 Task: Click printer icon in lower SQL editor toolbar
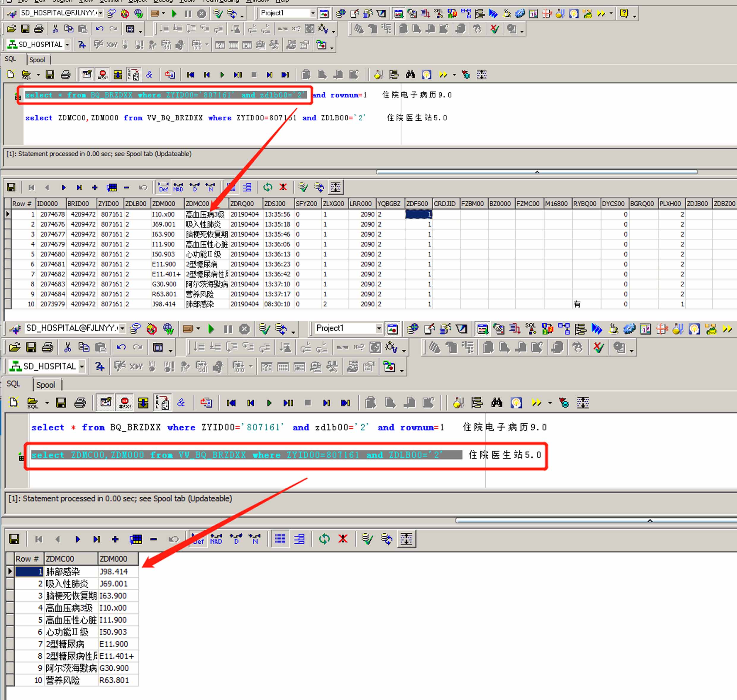[x=80, y=403]
